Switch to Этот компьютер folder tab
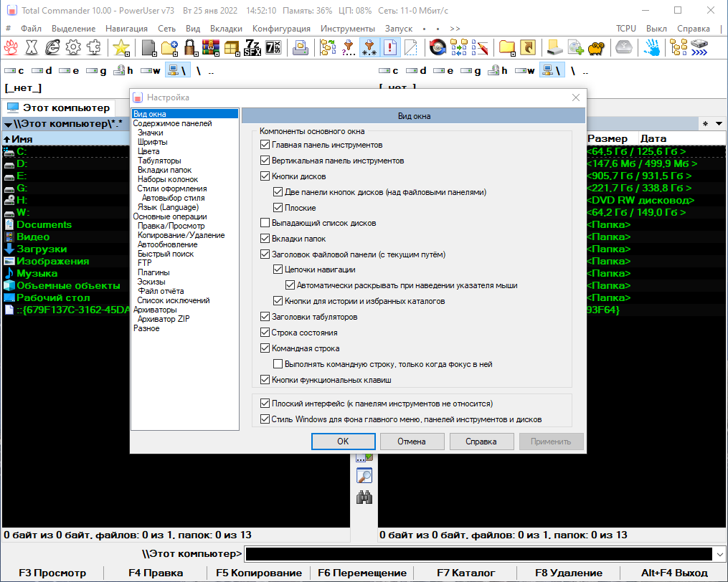728x582 pixels. 59,108
